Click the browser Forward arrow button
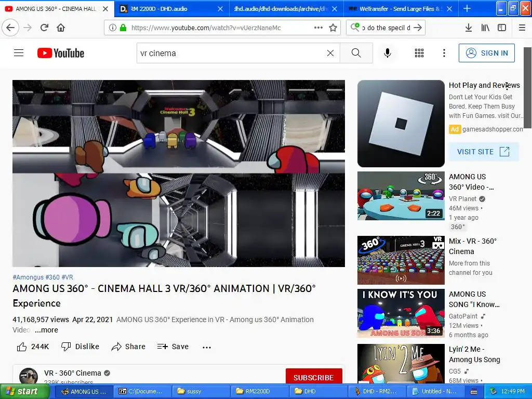The height and width of the screenshot is (399, 532). pyautogui.click(x=28, y=28)
